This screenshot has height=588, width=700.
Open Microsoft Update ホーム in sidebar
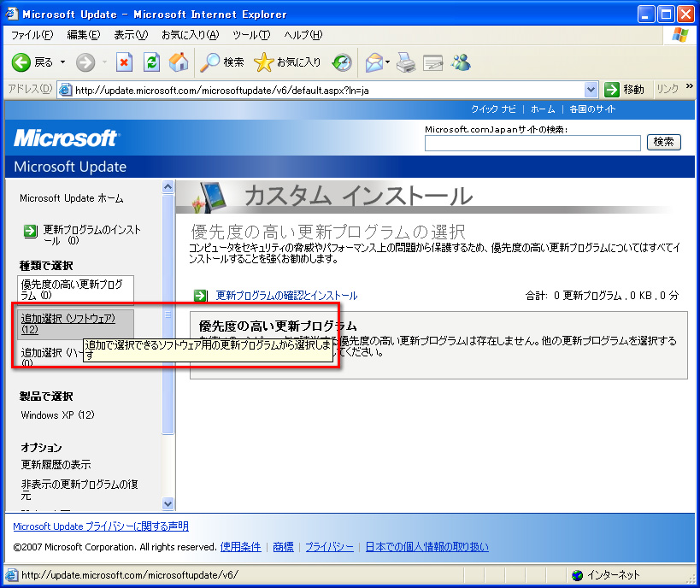[x=72, y=198]
